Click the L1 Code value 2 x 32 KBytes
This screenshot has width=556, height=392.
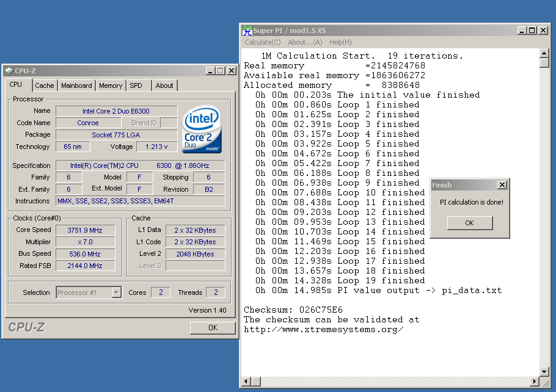pyautogui.click(x=195, y=242)
